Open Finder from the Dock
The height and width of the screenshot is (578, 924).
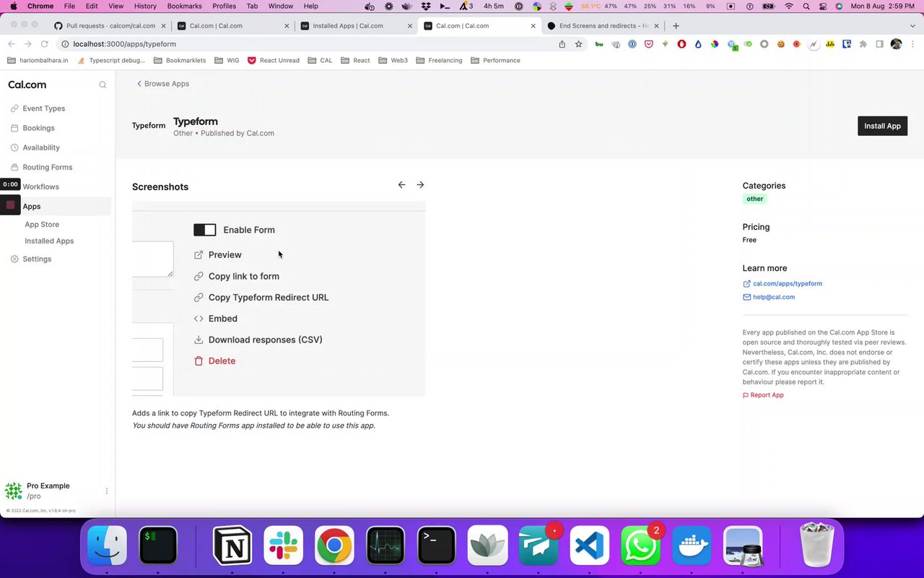click(107, 545)
